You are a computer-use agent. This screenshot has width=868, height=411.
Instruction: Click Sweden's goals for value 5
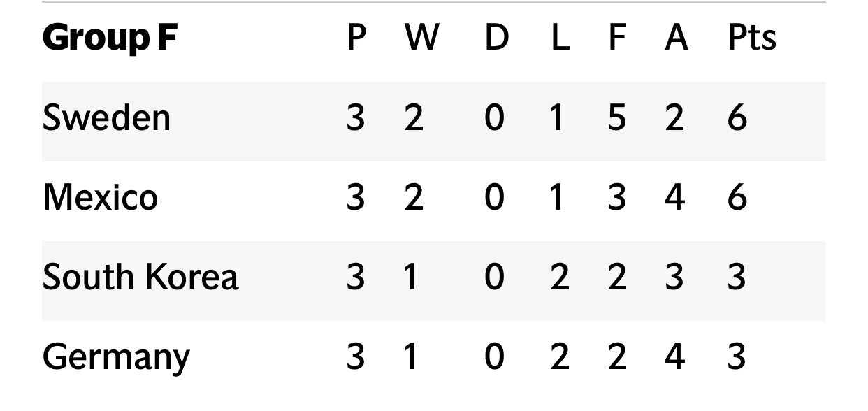[616, 117]
